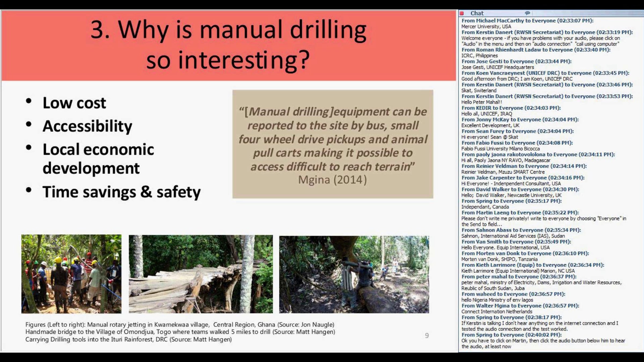
Task: Click the slide title 'Why is manual drilling'
Action: 229,30
